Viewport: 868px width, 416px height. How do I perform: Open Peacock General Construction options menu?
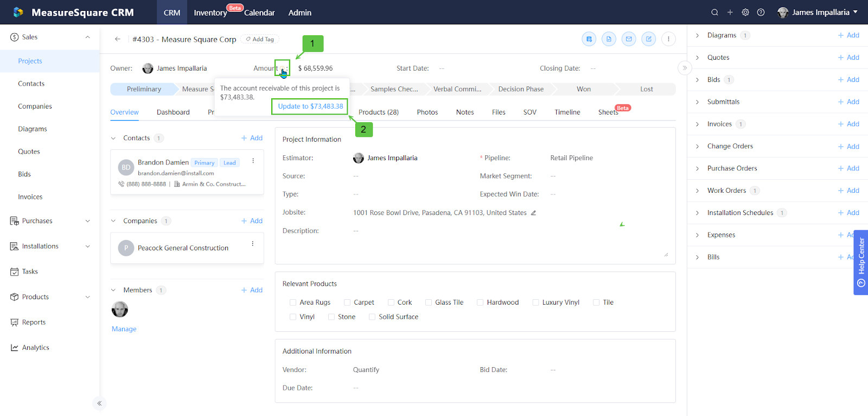(253, 244)
